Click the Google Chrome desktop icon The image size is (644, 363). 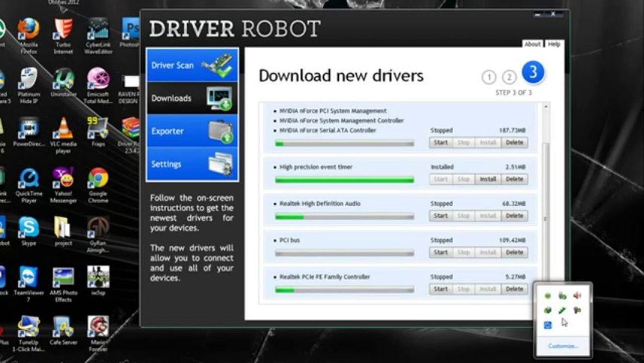[x=98, y=184]
